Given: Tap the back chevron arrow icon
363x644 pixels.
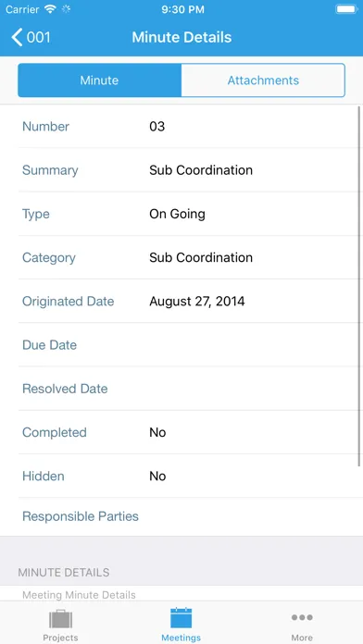Looking at the screenshot, I should point(17,37).
